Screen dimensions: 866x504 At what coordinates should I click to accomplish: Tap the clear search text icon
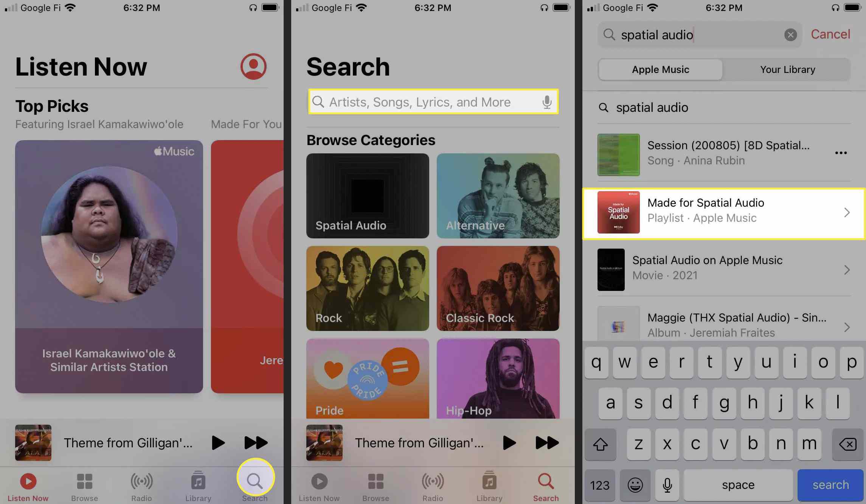point(790,35)
